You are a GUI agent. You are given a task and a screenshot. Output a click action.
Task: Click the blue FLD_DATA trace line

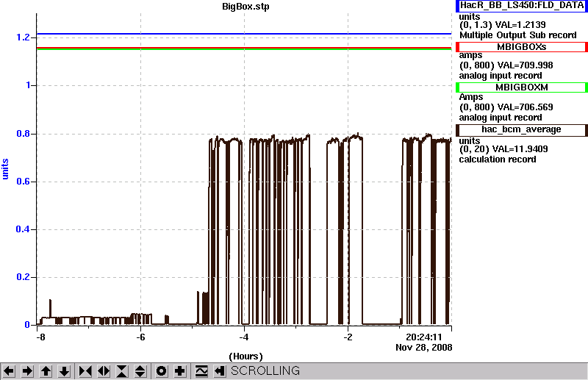[x=244, y=34]
